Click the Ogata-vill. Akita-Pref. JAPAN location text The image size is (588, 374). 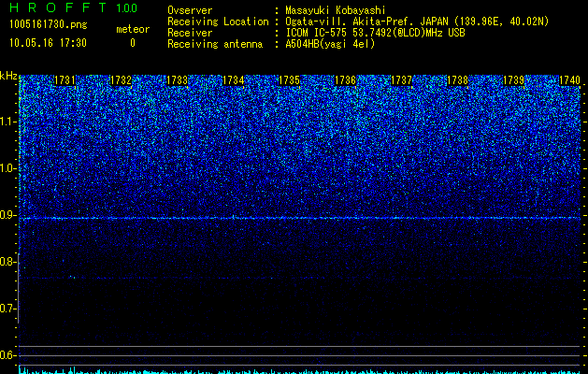(417, 22)
